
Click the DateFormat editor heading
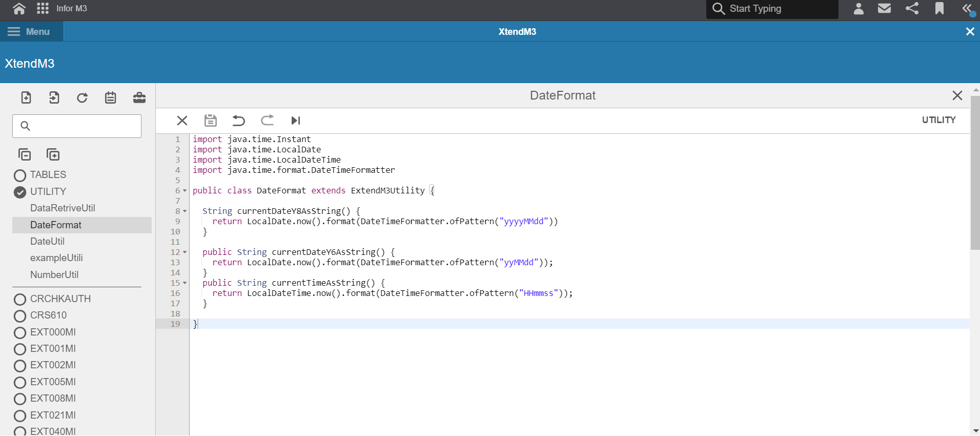[x=563, y=95]
